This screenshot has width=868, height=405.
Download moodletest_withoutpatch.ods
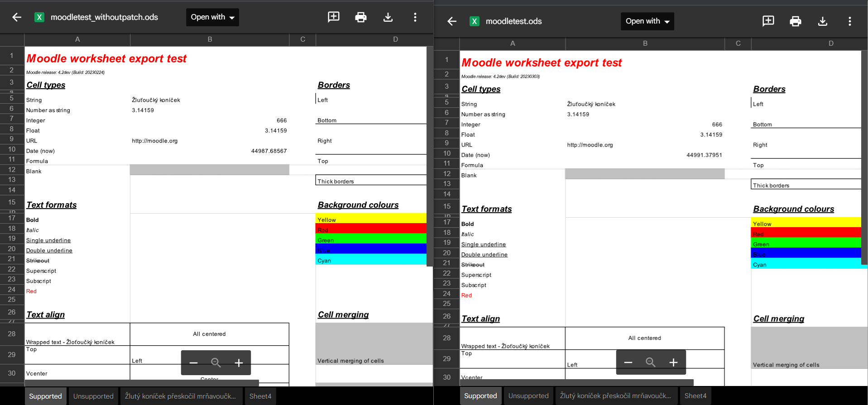(388, 17)
